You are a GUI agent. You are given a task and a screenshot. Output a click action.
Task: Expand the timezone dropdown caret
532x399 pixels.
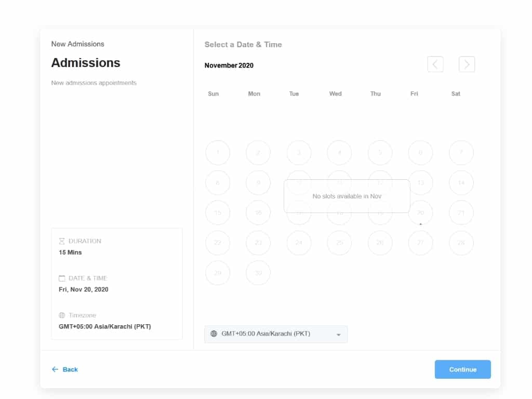coord(339,335)
